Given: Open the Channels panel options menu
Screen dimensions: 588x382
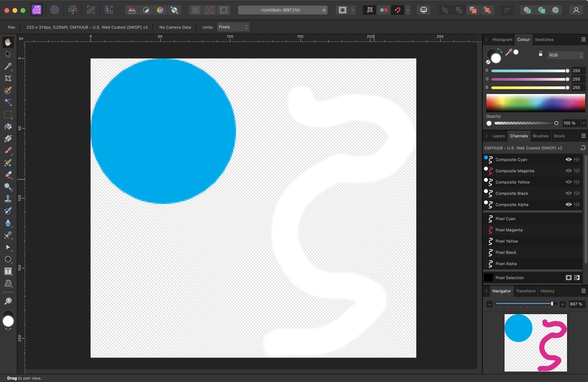Looking at the screenshot, I should pyautogui.click(x=583, y=136).
